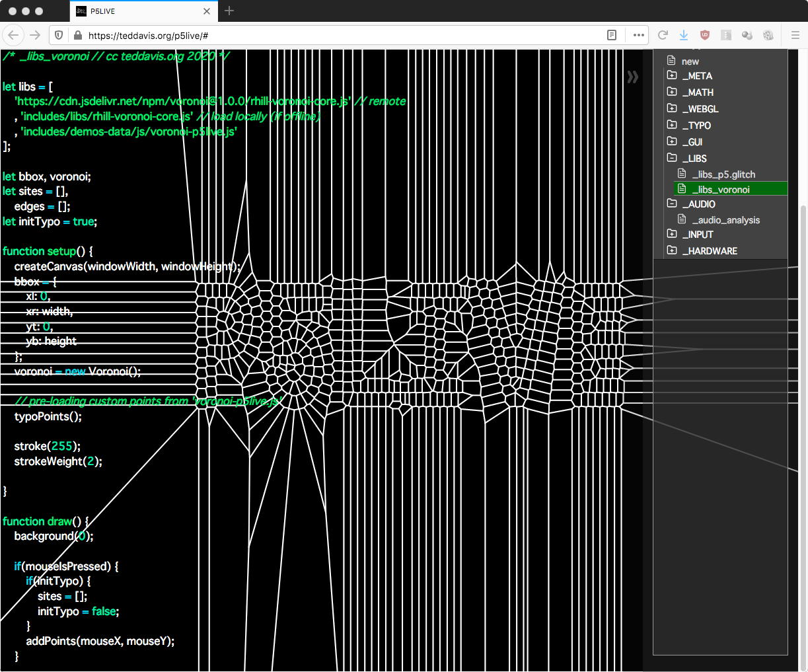Image resolution: width=808 pixels, height=672 pixels.
Task: Open the _audio_analysis sketch
Action: tap(725, 220)
